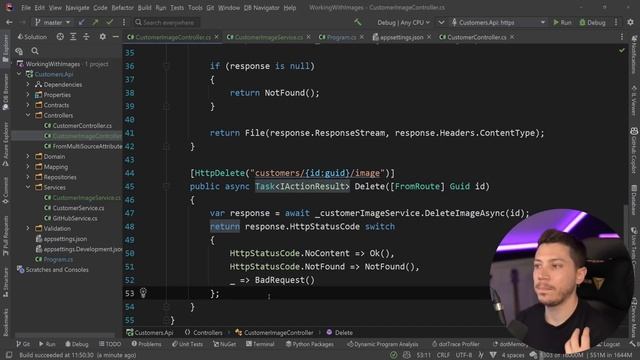Click the build hammer icon
The height and width of the screenshot is (360, 640).
pyautogui.click(x=358, y=22)
